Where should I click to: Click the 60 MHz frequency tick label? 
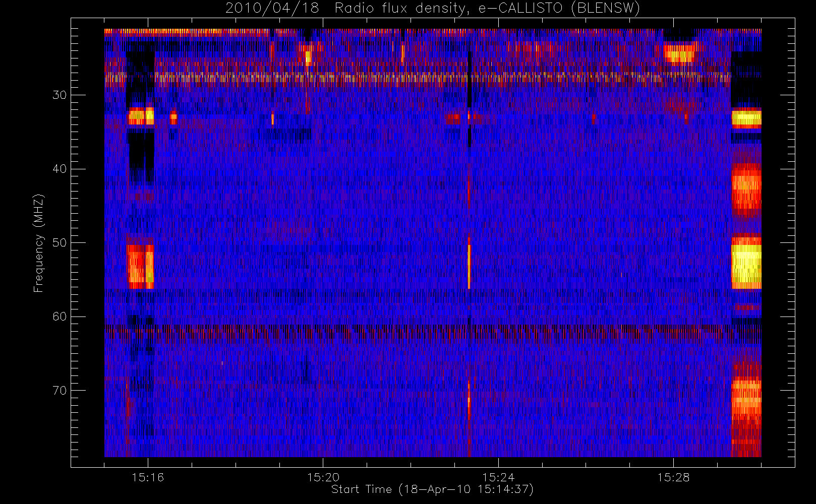[x=60, y=317]
